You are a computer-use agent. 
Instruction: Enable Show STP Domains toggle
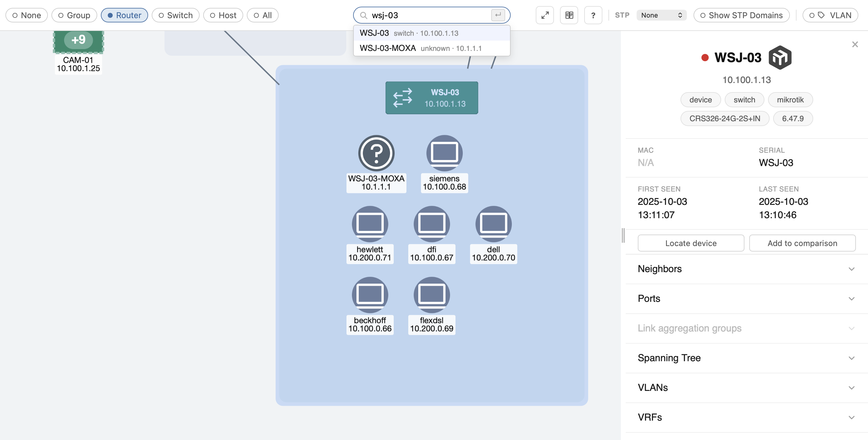741,15
